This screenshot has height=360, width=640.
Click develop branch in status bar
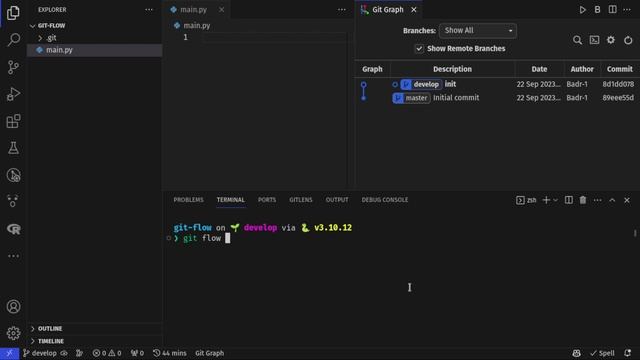[40, 353]
